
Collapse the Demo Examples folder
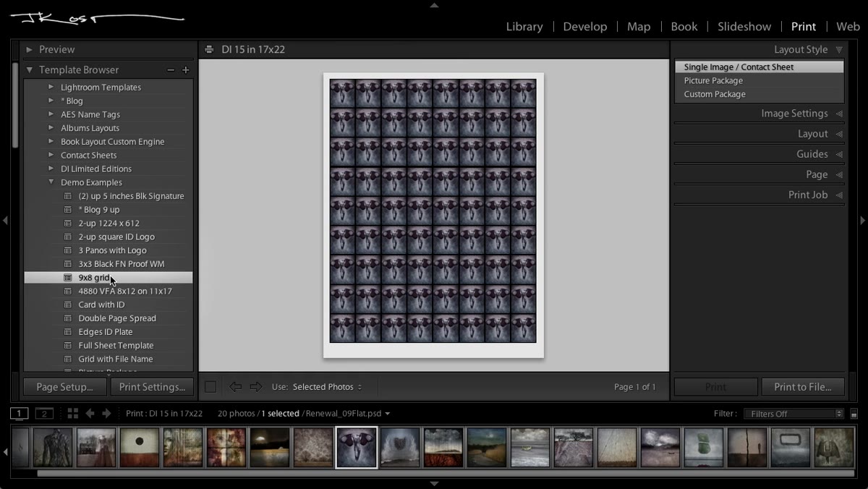[51, 182]
